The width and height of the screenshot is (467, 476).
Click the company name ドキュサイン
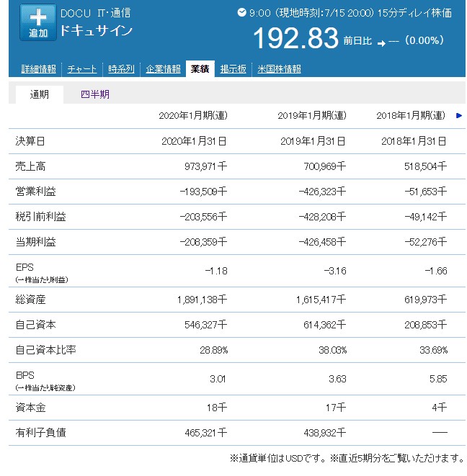[x=97, y=31]
